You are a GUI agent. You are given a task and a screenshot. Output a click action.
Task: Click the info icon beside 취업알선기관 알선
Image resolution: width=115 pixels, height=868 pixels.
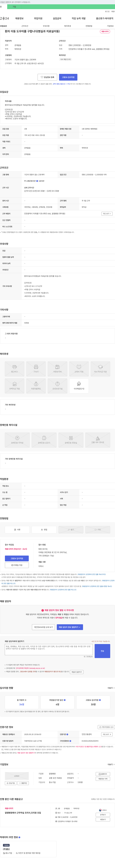[65, 700]
